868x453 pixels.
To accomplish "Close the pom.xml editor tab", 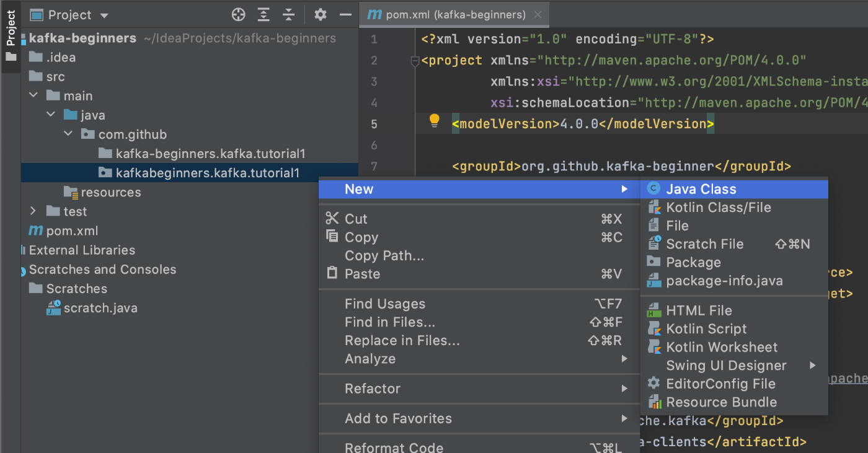I will coord(538,15).
